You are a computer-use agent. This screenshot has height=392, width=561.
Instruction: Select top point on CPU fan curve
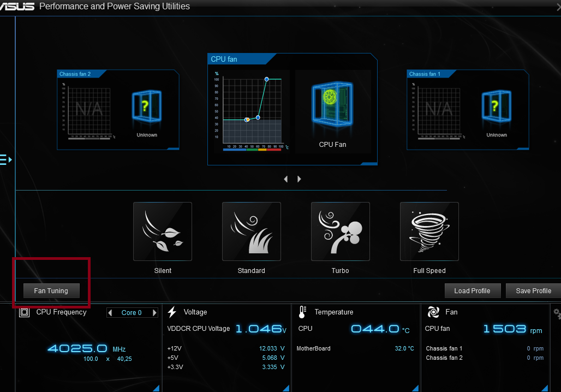click(x=266, y=79)
